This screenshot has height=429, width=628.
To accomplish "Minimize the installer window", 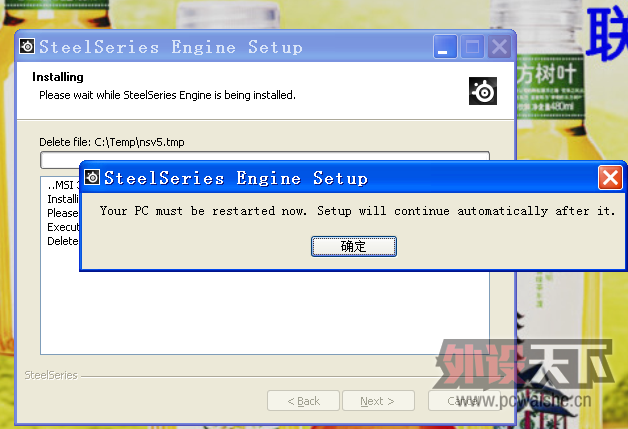I will [x=445, y=47].
